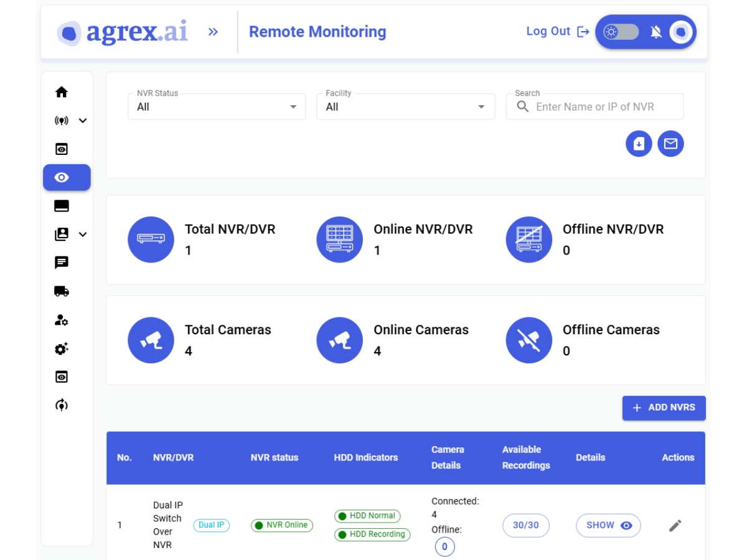This screenshot has height=560, width=747.
Task: Open the chat message sidebar icon
Action: click(x=61, y=263)
